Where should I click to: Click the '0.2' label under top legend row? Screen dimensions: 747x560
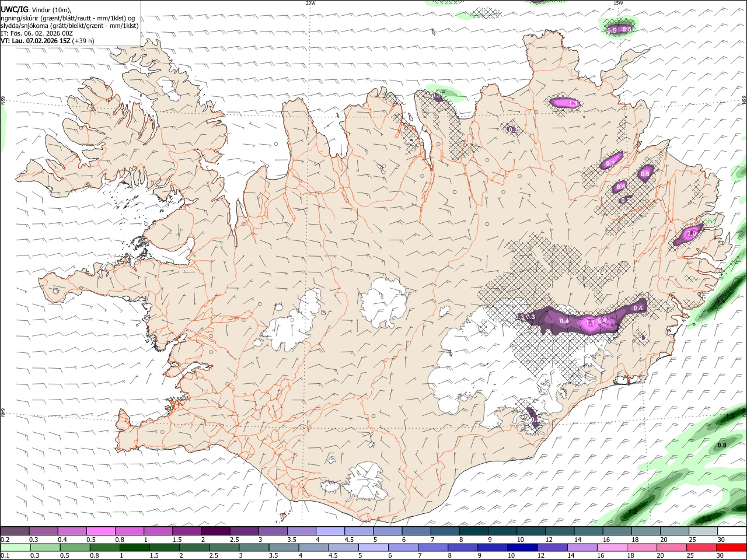6,540
